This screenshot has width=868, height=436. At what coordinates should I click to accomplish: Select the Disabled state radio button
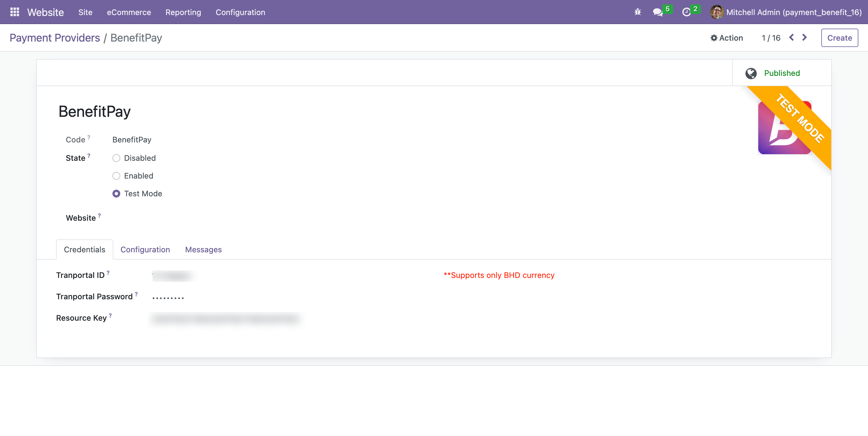pos(116,158)
